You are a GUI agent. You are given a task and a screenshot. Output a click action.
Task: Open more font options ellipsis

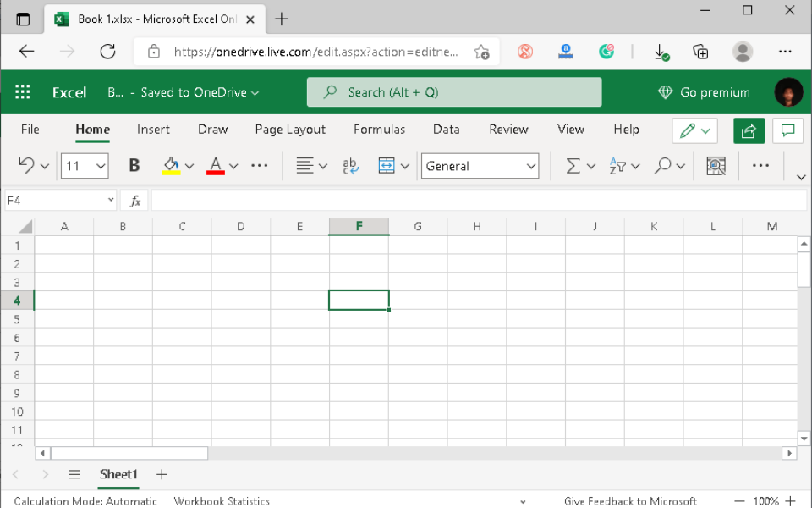click(259, 165)
